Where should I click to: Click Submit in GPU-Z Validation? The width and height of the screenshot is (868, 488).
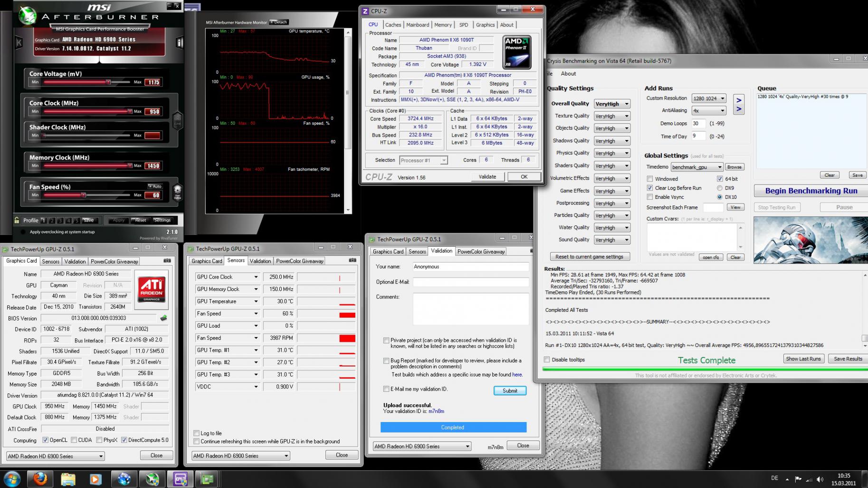point(510,391)
